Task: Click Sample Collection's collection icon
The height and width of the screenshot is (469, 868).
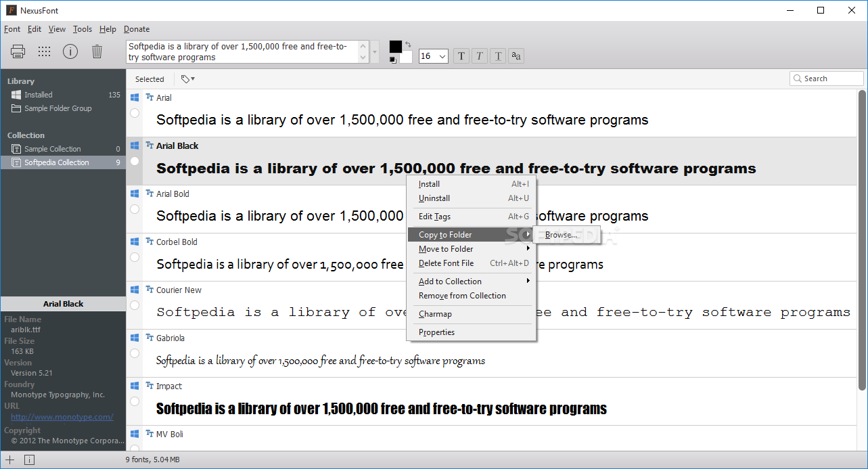Action: [16, 149]
